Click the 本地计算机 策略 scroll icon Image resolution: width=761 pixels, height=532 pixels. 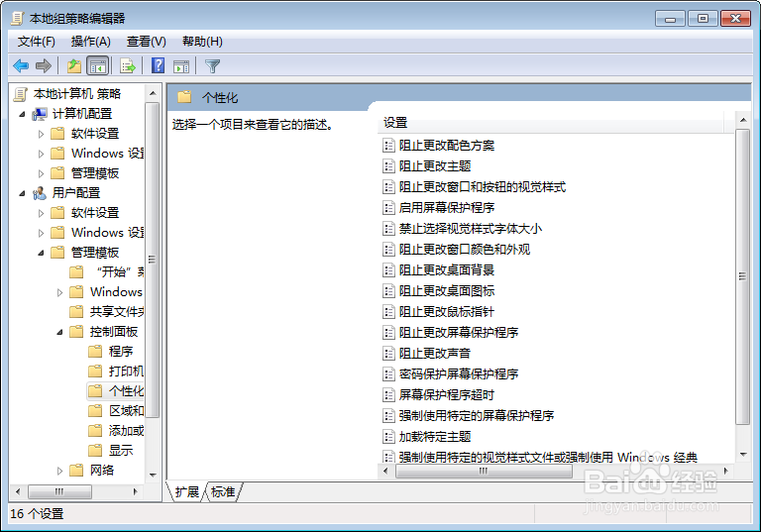(21, 94)
